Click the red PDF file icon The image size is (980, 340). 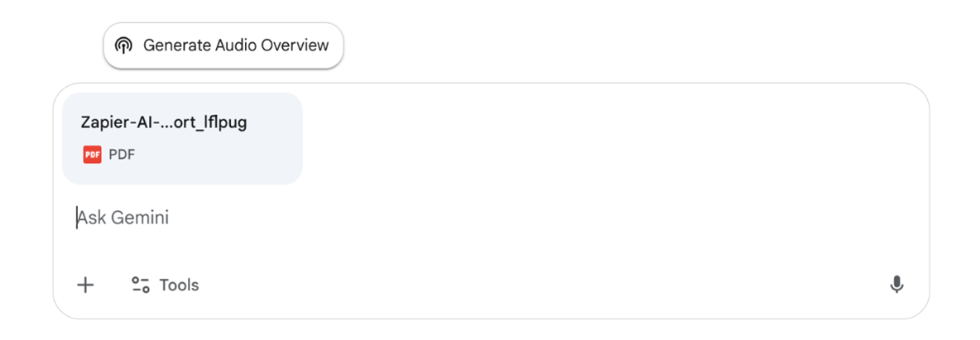[92, 155]
